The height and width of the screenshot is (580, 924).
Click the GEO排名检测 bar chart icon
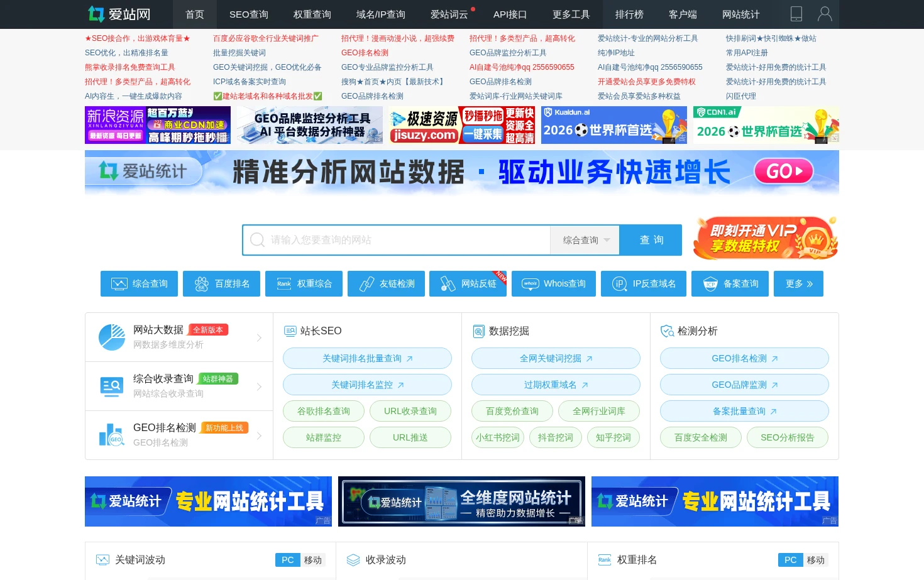coord(112,435)
